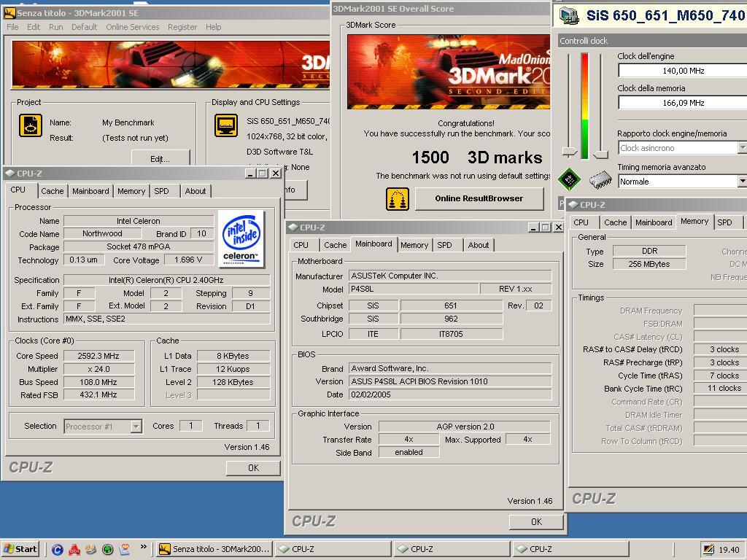Click the memory Size value 256 MBytes

click(649, 264)
